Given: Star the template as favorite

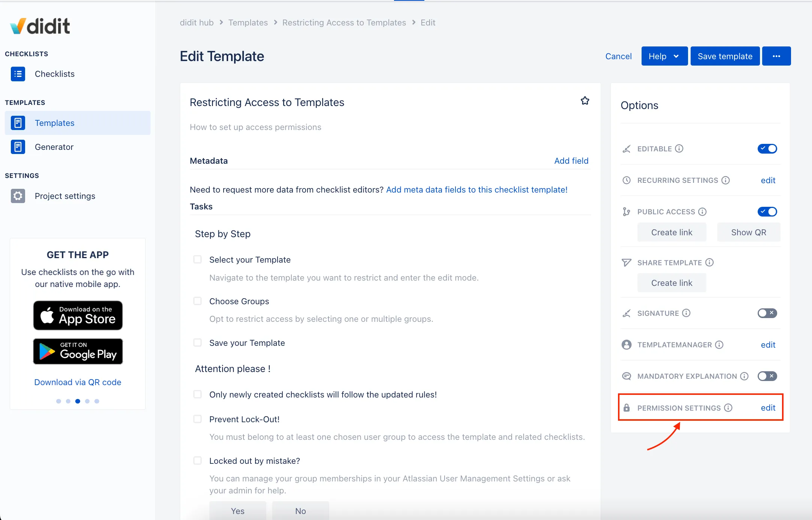Looking at the screenshot, I should tap(585, 101).
